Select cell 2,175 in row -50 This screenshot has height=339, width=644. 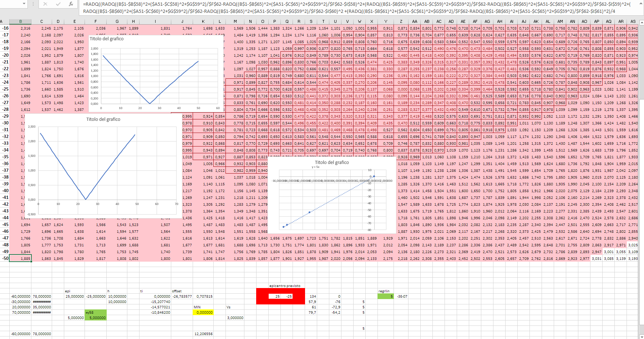[386, 258]
